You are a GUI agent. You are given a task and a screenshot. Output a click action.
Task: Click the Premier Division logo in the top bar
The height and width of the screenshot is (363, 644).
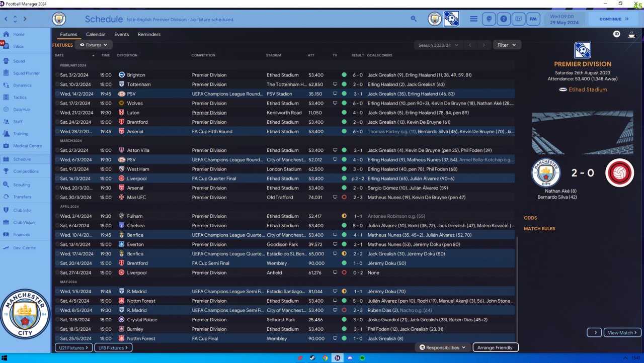(x=451, y=19)
